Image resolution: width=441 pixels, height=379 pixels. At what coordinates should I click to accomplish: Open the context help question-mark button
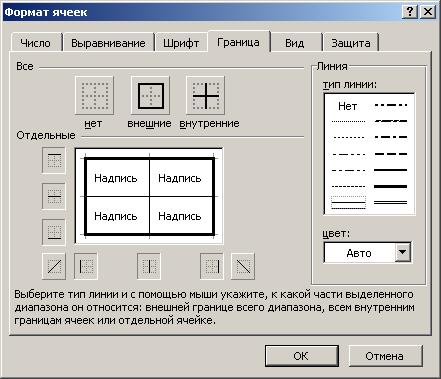pos(410,12)
